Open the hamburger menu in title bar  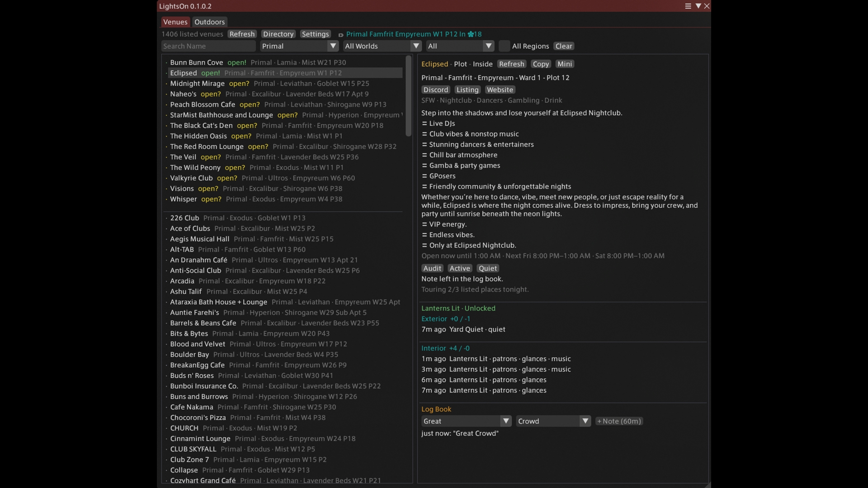[688, 6]
